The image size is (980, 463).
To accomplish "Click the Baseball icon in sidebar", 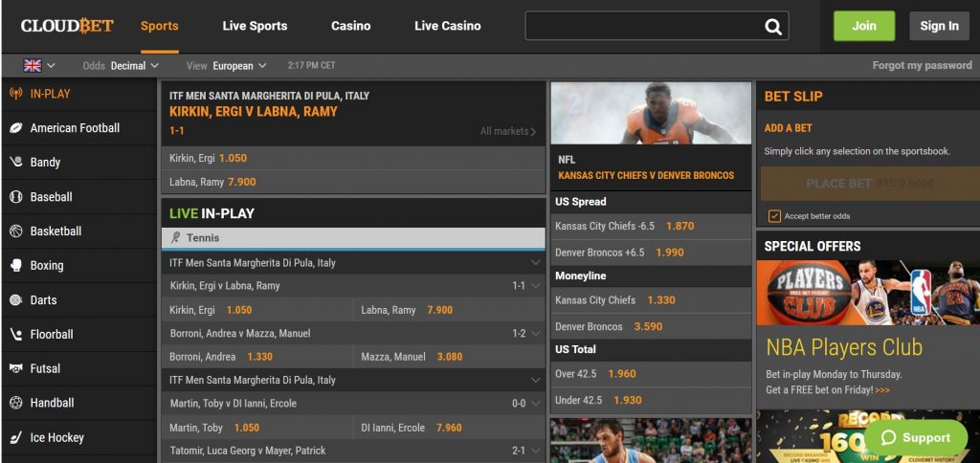I will click(16, 197).
